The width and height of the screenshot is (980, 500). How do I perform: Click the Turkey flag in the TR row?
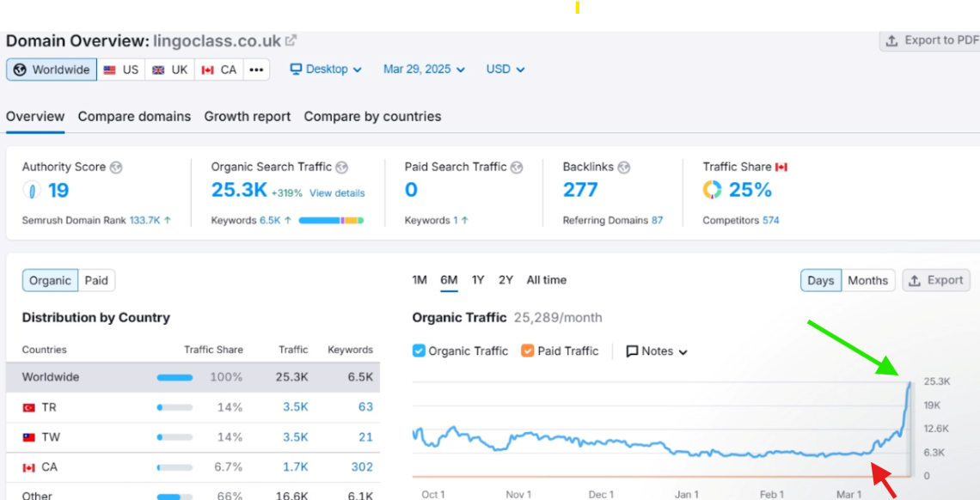click(28, 407)
